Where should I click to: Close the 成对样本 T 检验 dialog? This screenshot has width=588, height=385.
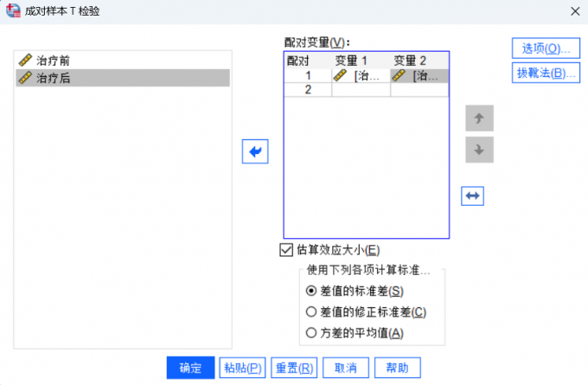(x=575, y=11)
